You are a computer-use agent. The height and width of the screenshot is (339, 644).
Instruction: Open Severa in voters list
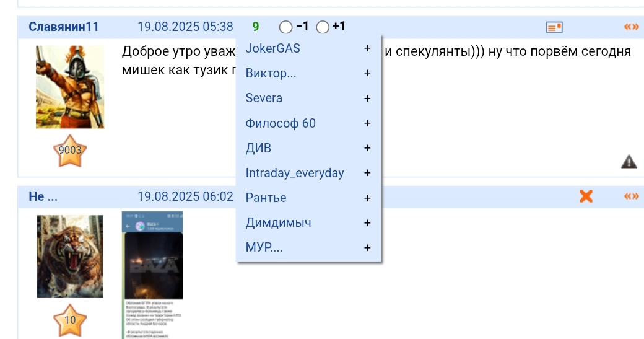click(x=264, y=98)
